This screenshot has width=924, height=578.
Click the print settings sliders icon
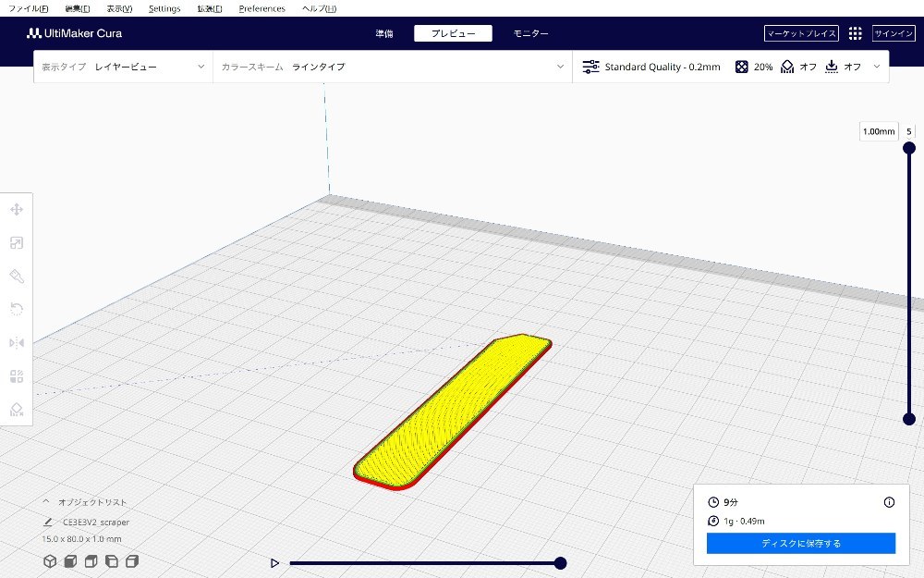point(590,67)
